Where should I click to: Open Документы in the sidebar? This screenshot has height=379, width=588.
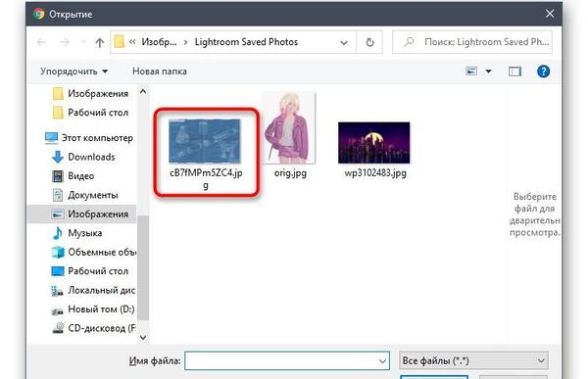(86, 195)
